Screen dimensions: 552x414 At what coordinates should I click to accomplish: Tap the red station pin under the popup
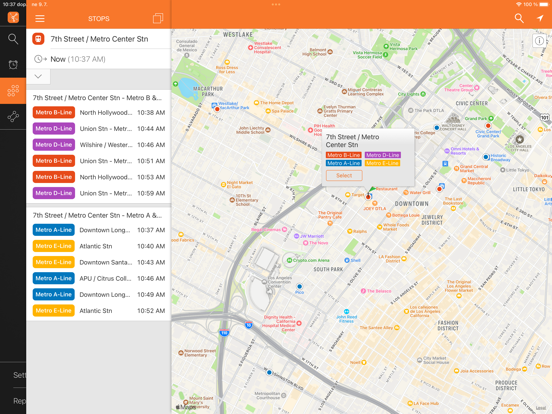point(368,197)
